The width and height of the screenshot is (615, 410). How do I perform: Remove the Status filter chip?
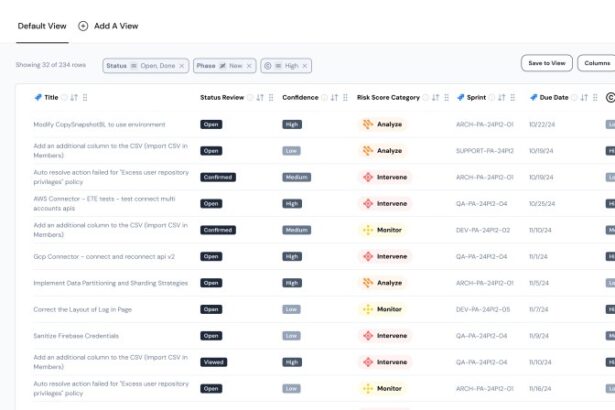click(x=182, y=66)
